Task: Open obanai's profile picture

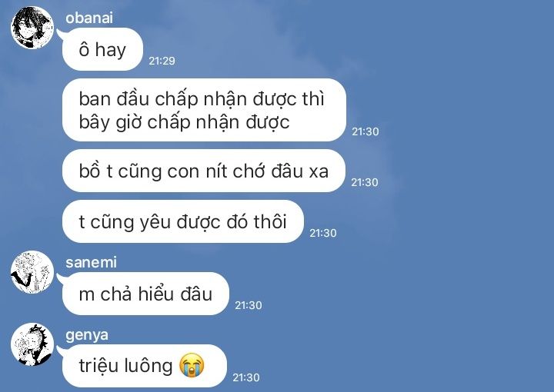Action: (32, 28)
